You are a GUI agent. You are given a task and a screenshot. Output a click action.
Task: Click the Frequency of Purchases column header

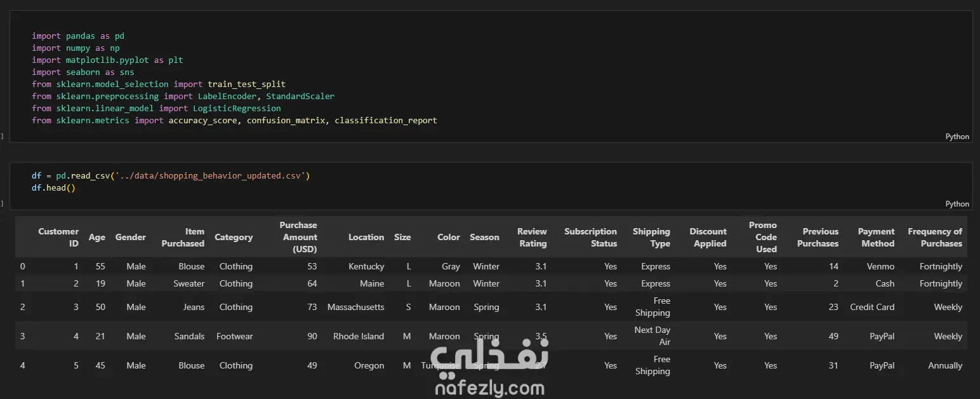935,237
